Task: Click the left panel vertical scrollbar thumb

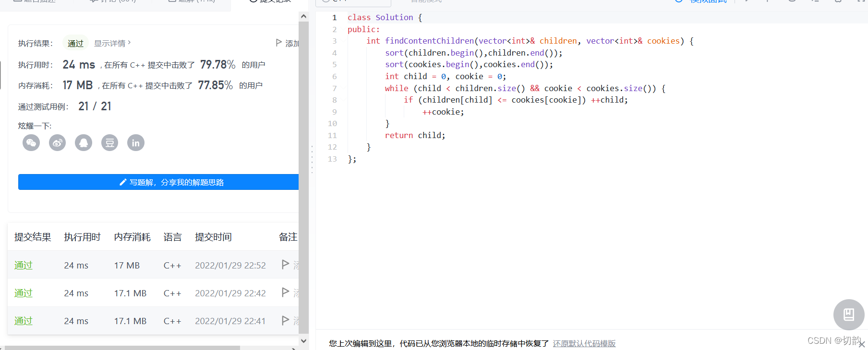Action: [303, 176]
